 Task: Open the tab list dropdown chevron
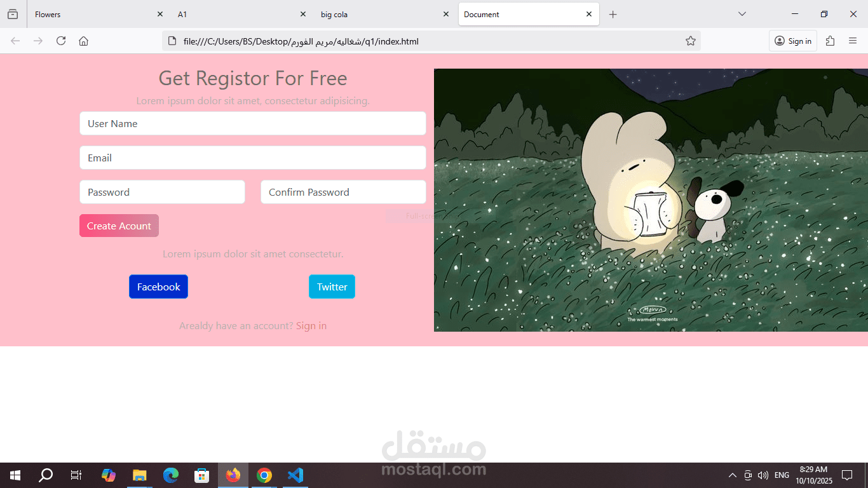pos(741,14)
